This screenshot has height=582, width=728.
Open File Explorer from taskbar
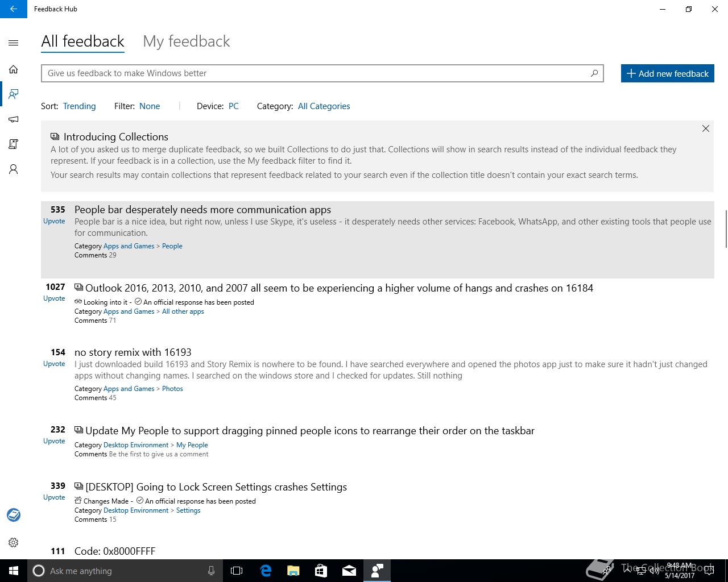[293, 571]
